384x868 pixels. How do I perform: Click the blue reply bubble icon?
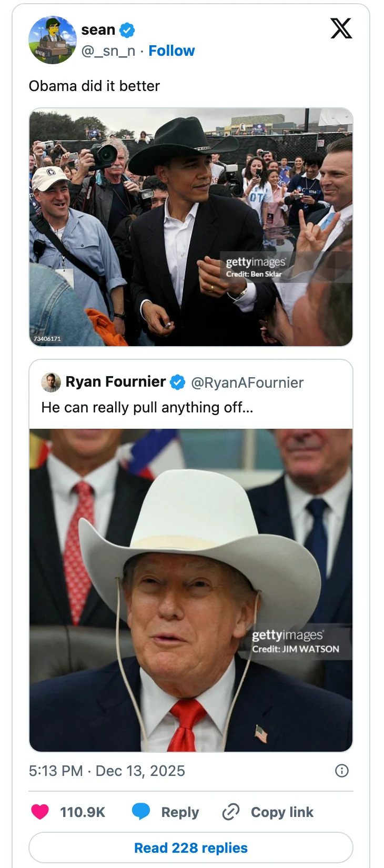point(141,812)
